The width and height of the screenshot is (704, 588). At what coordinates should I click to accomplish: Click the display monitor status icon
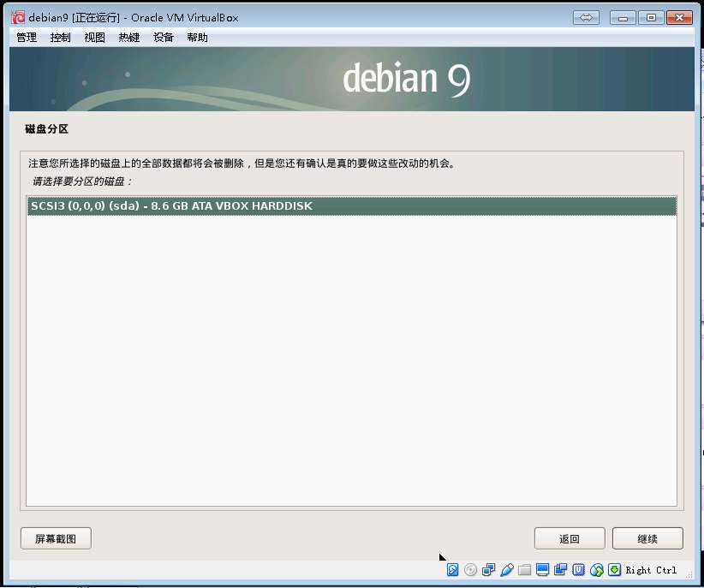point(542,569)
